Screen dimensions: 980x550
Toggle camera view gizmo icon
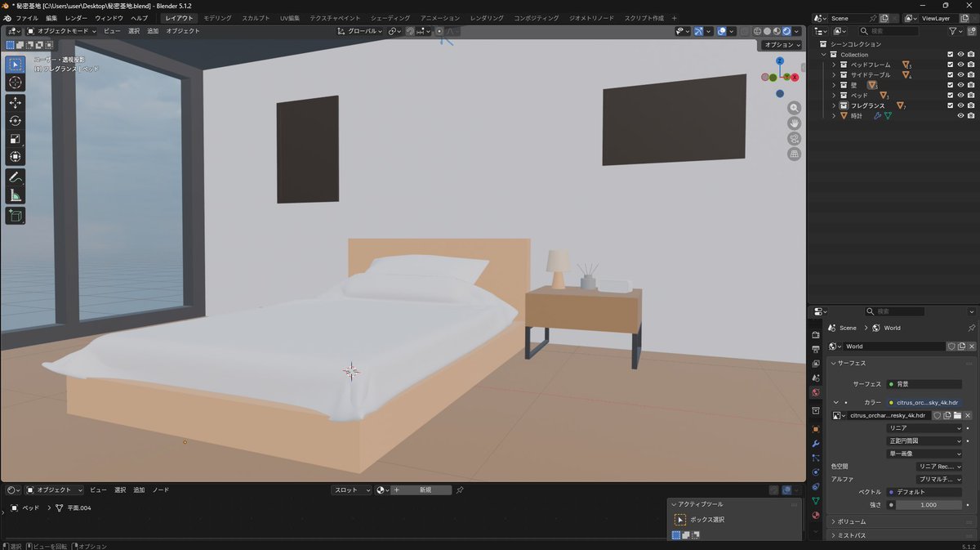pyautogui.click(x=794, y=139)
